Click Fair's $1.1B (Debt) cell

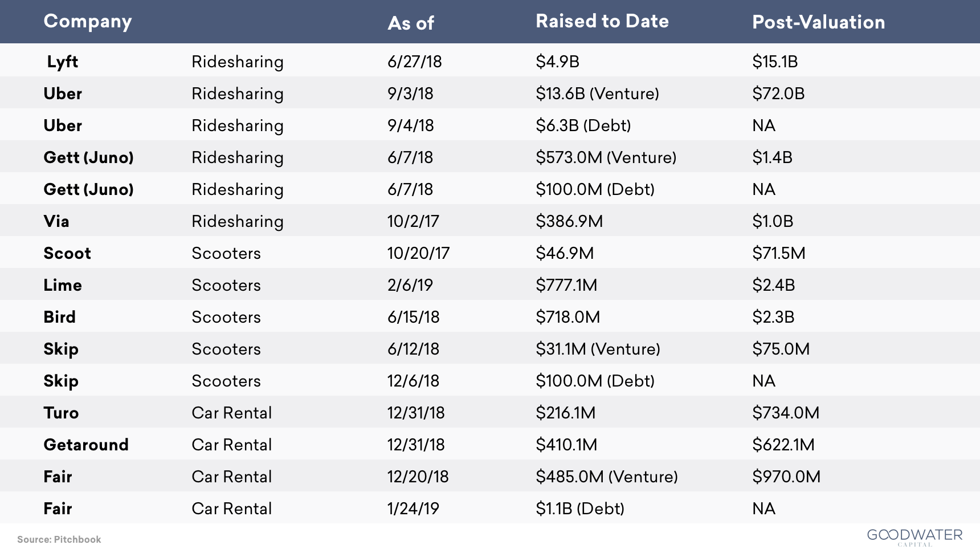click(580, 509)
